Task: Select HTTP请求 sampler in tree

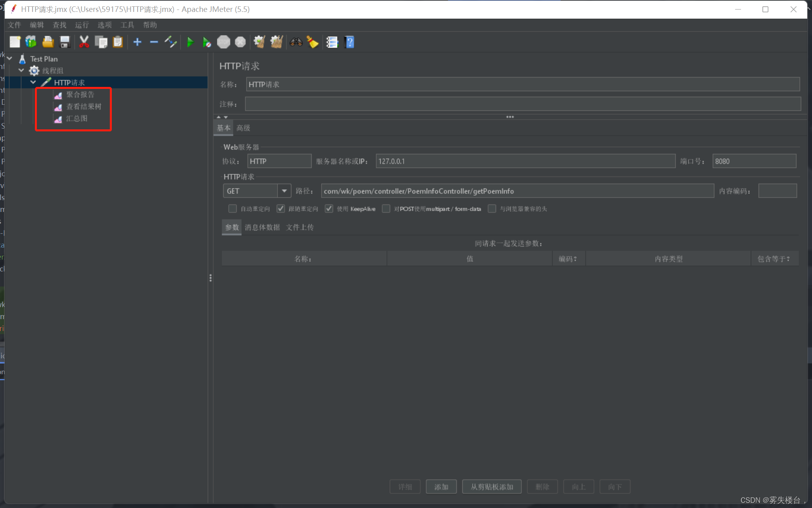Action: click(69, 83)
